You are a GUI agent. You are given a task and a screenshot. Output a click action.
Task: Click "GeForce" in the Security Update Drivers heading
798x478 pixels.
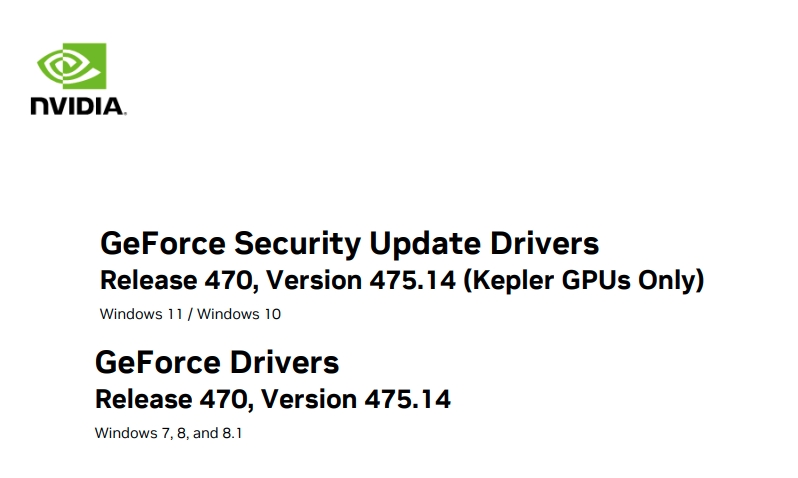(163, 243)
